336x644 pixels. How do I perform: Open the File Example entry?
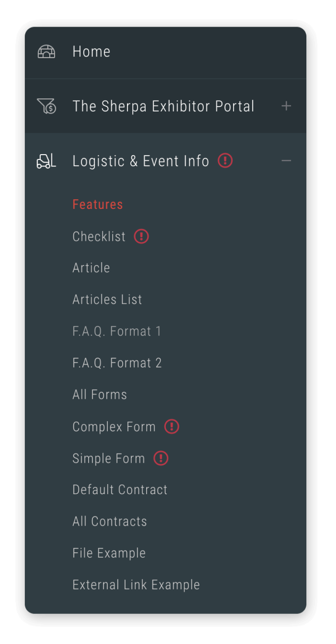click(x=109, y=553)
